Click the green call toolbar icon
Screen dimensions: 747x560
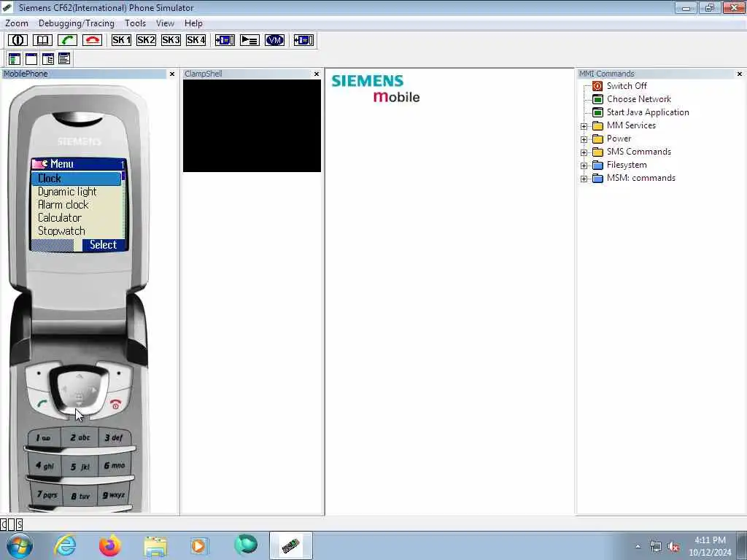[67, 40]
